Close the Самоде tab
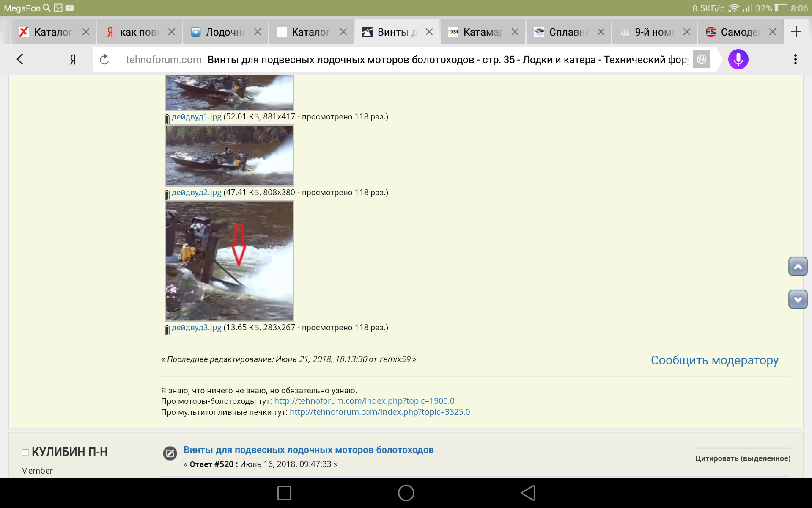This screenshot has width=812, height=508. click(772, 32)
